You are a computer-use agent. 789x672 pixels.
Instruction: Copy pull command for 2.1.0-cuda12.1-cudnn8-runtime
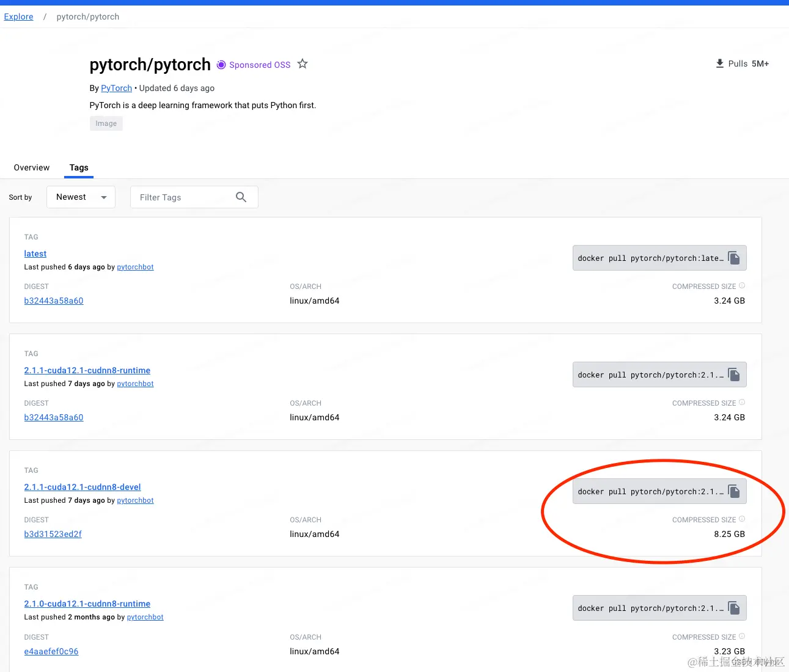tap(734, 608)
